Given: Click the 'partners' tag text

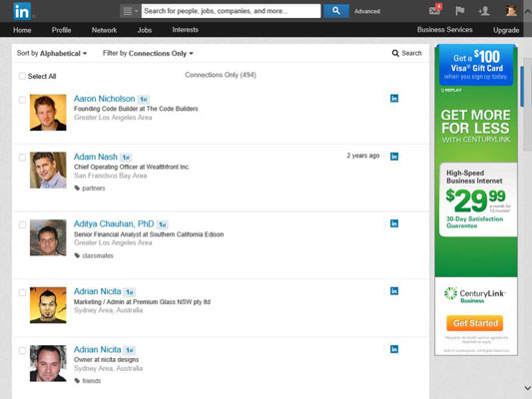Looking at the screenshot, I should (94, 189).
